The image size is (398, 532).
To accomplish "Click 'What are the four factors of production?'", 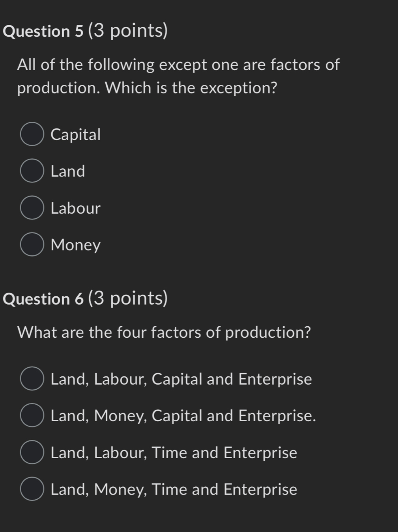I will pyautogui.click(x=165, y=332).
